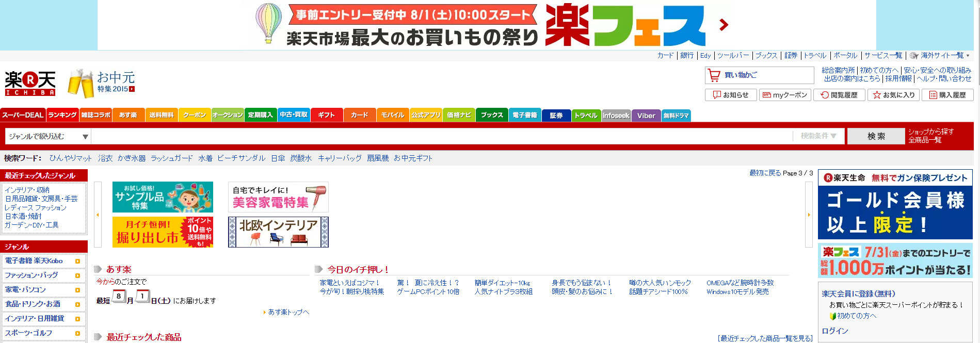This screenshot has width=980, height=343.
Task: Click ショップから探す link
Action: click(931, 132)
